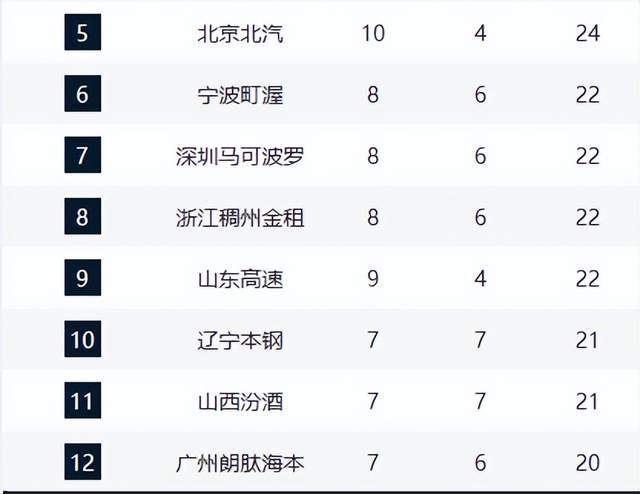640x494 pixels.
Task: Open the 浙江稠州金租 team page
Action: [x=240, y=217]
